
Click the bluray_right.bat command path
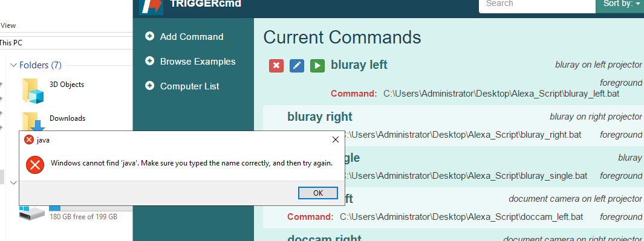(463, 135)
